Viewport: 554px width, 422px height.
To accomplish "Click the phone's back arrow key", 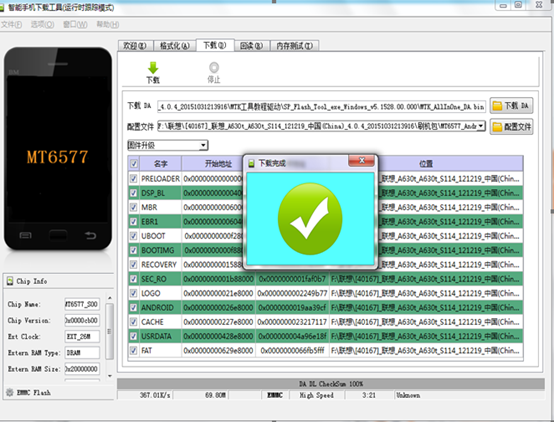I will coord(90,235).
